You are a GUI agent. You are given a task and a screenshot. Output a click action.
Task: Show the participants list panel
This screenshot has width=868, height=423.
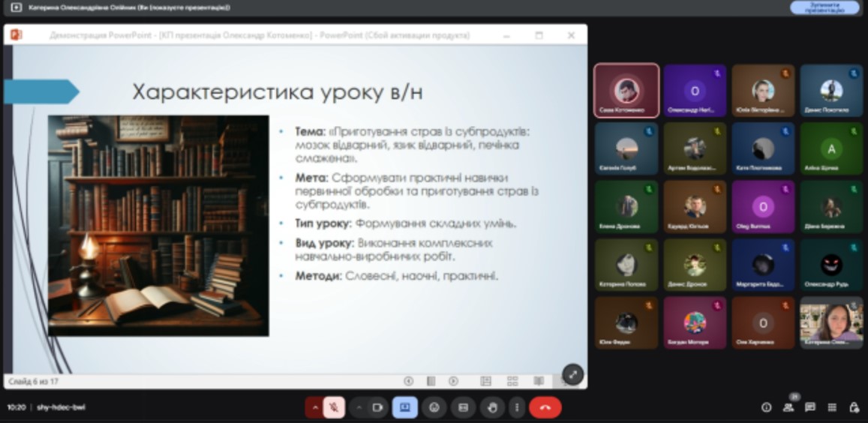click(x=788, y=407)
